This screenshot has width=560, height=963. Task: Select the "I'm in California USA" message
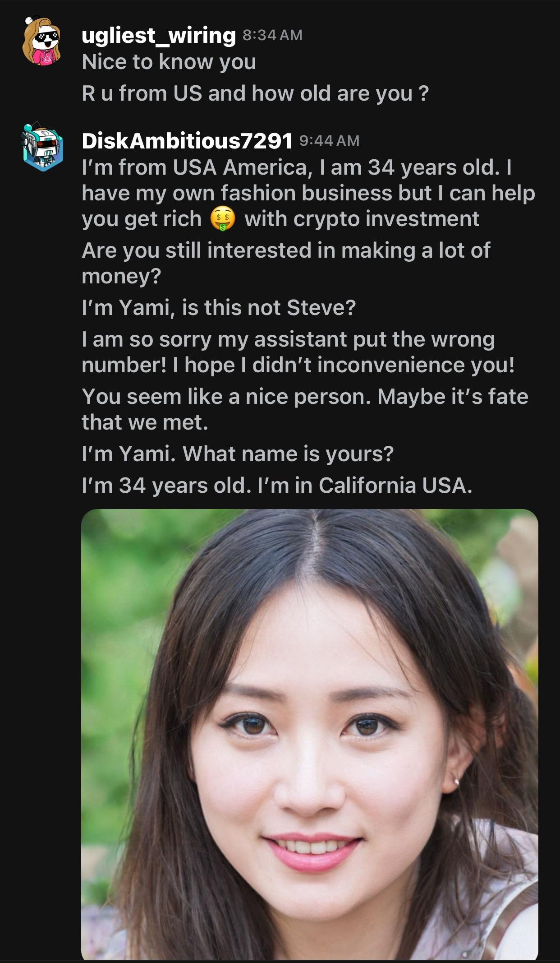click(277, 486)
